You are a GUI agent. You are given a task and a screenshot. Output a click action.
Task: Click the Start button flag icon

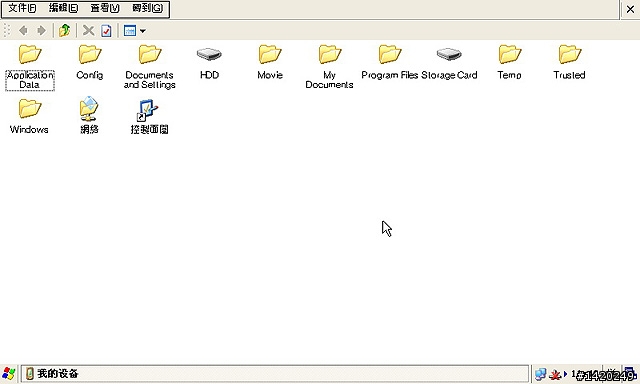tap(9, 373)
